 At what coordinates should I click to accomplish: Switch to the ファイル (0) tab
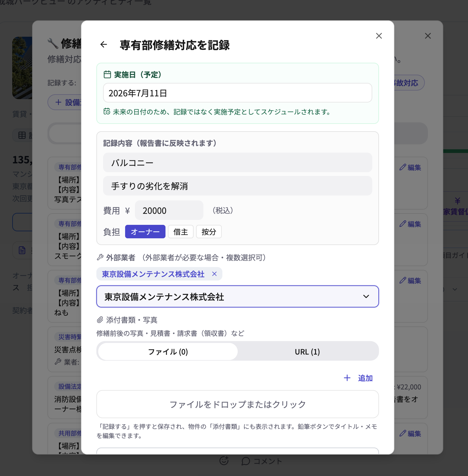click(168, 351)
